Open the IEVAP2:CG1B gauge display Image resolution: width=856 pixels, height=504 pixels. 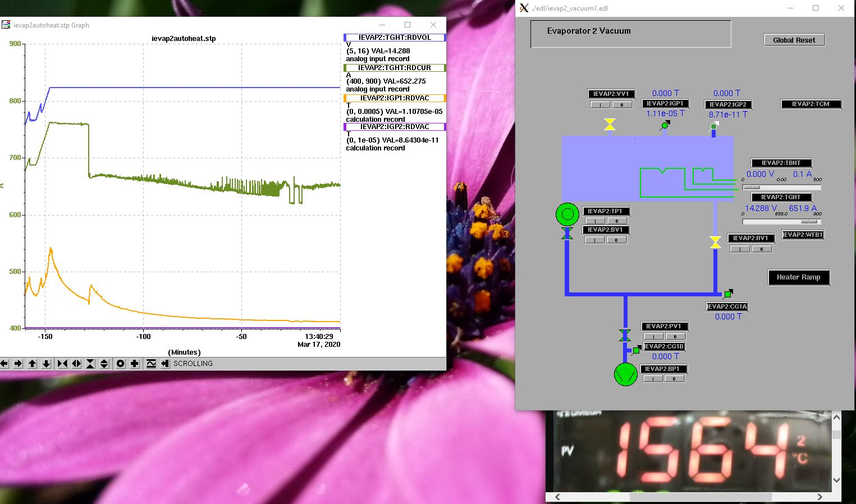click(664, 346)
